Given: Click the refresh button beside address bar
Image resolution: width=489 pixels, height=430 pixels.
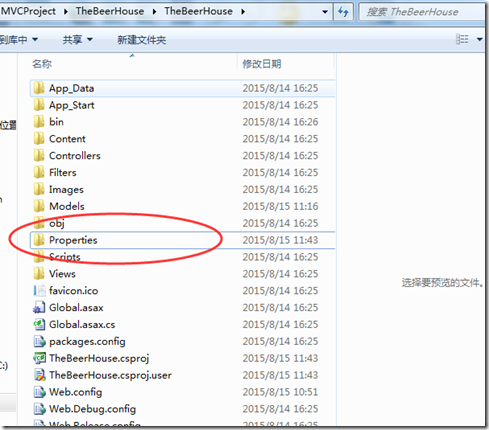Looking at the screenshot, I should [343, 12].
